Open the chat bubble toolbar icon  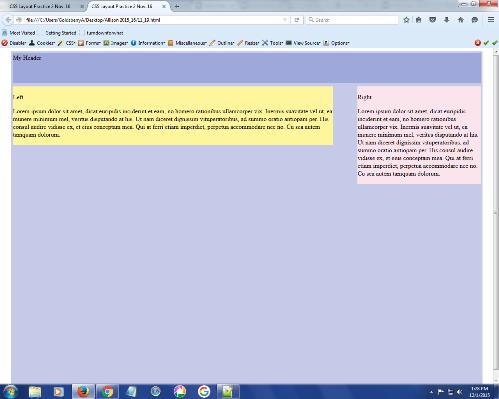pyautogui.click(x=475, y=20)
